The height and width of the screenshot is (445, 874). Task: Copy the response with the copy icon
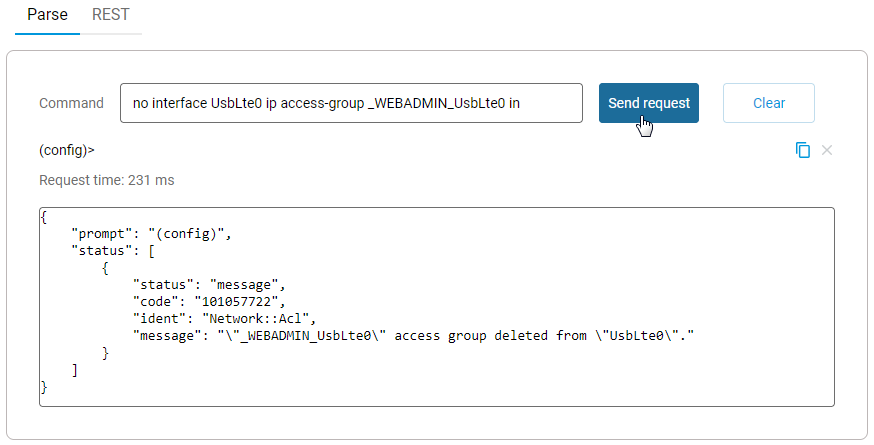pos(802,150)
